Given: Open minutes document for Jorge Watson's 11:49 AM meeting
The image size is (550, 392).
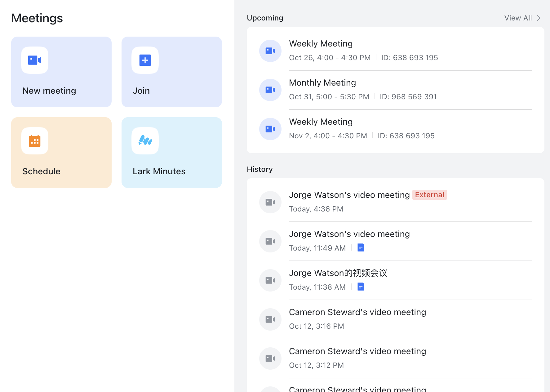Looking at the screenshot, I should (x=361, y=247).
